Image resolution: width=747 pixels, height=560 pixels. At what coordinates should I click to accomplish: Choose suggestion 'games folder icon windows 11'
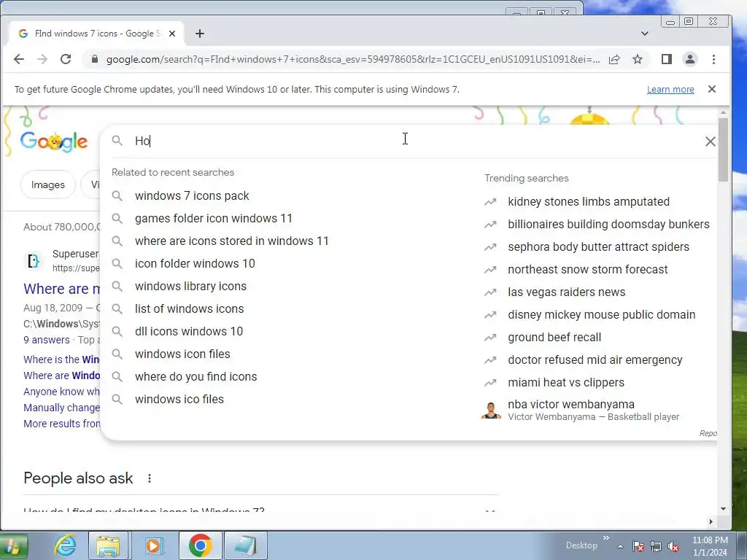pos(214,219)
